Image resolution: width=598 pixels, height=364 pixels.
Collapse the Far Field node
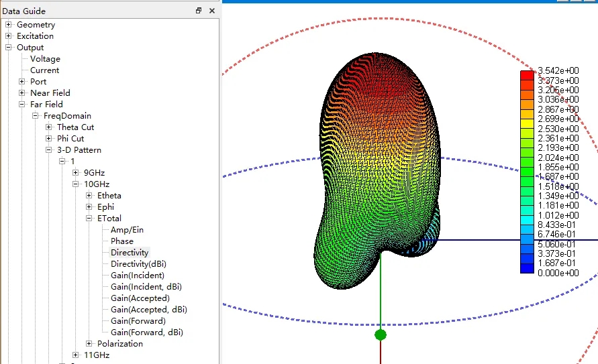coord(21,105)
